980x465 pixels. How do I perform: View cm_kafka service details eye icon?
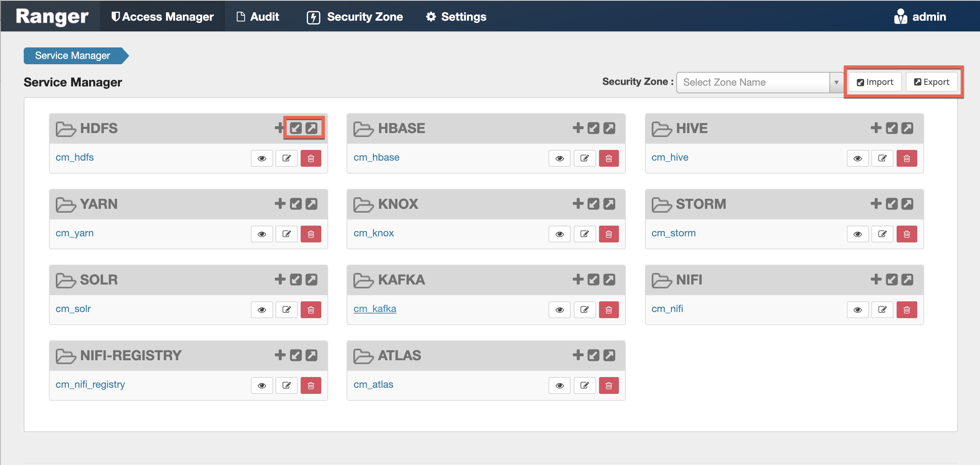pyautogui.click(x=560, y=310)
